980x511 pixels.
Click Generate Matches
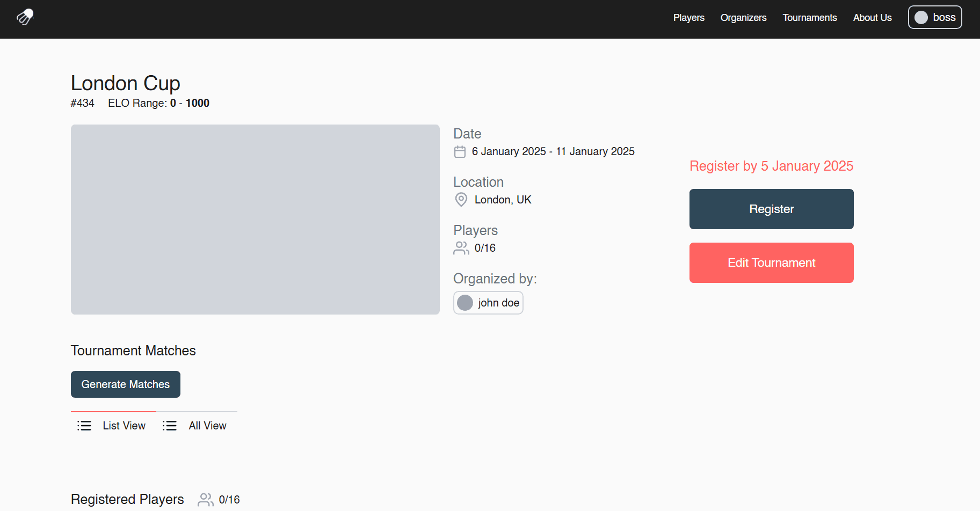pos(125,384)
